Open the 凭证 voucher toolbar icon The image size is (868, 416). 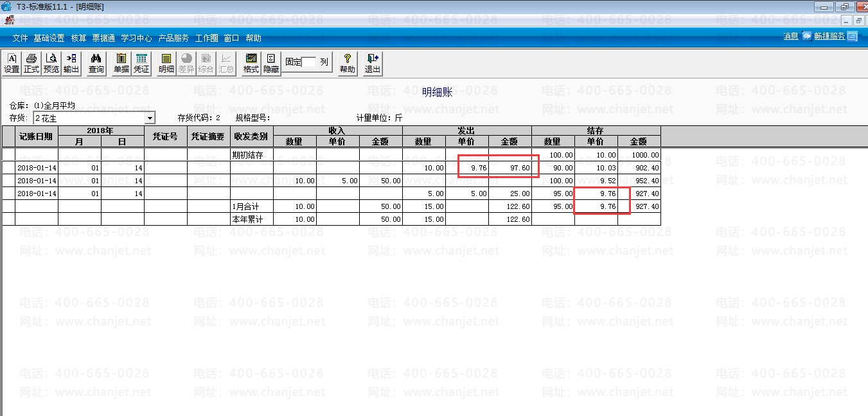141,63
